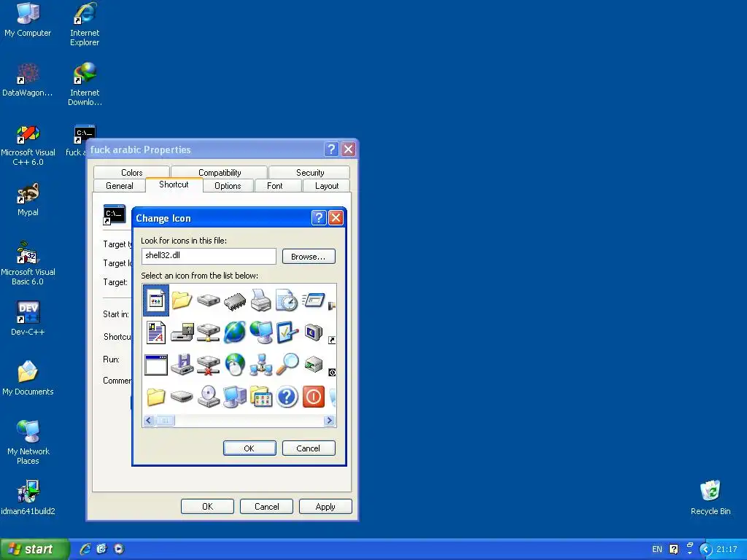Viewport: 747px width, 560px height.
Task: Select the open yellow folder icon
Action: tap(182, 300)
